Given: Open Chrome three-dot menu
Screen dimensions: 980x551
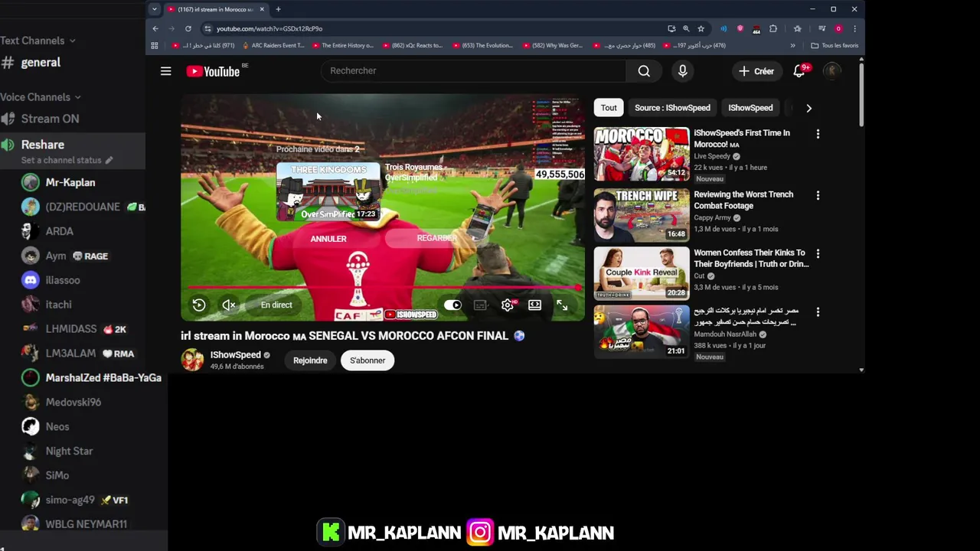Looking at the screenshot, I should pos(854,28).
